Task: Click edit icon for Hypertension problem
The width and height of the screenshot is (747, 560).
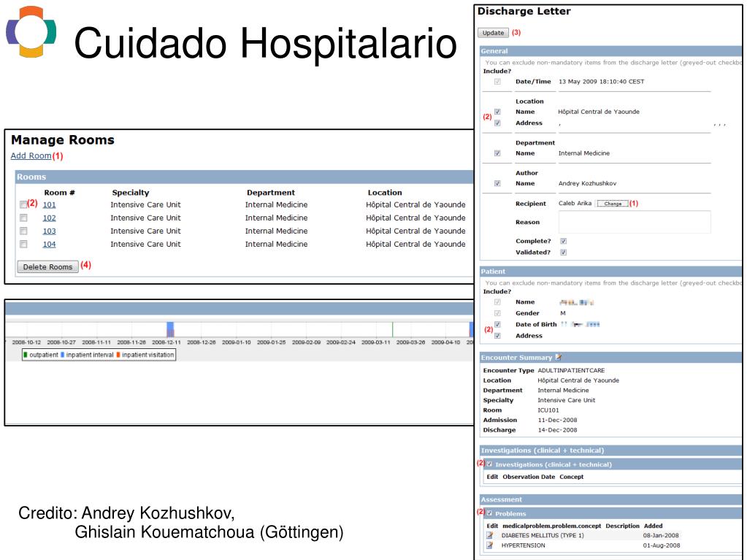Action: point(490,545)
